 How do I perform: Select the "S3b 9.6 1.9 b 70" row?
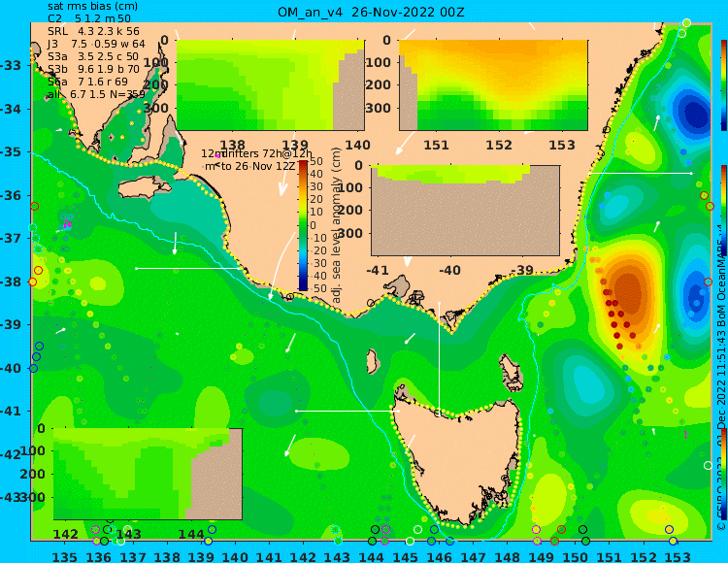click(94, 69)
